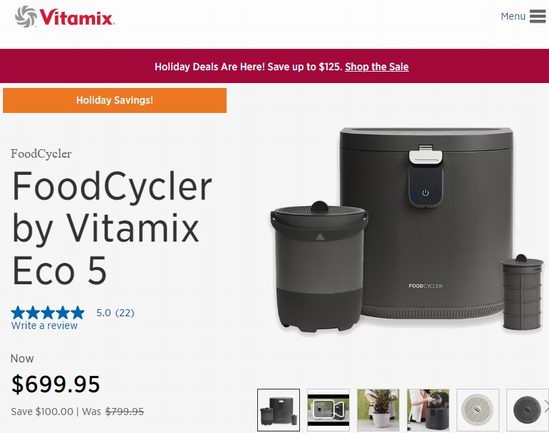The height and width of the screenshot is (433, 549).
Task: Select the potted plant thumbnail
Action: (378, 410)
